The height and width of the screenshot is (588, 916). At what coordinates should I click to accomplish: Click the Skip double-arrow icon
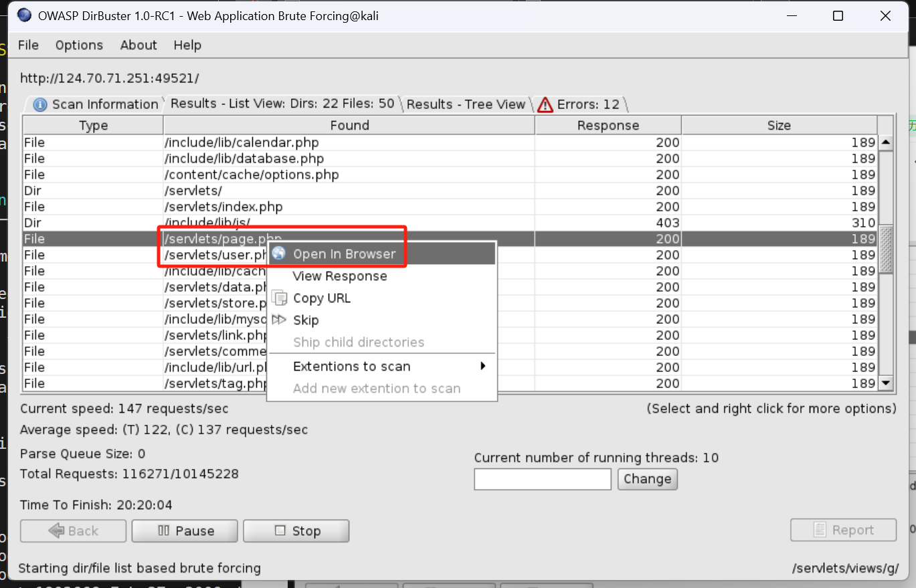pyautogui.click(x=279, y=320)
